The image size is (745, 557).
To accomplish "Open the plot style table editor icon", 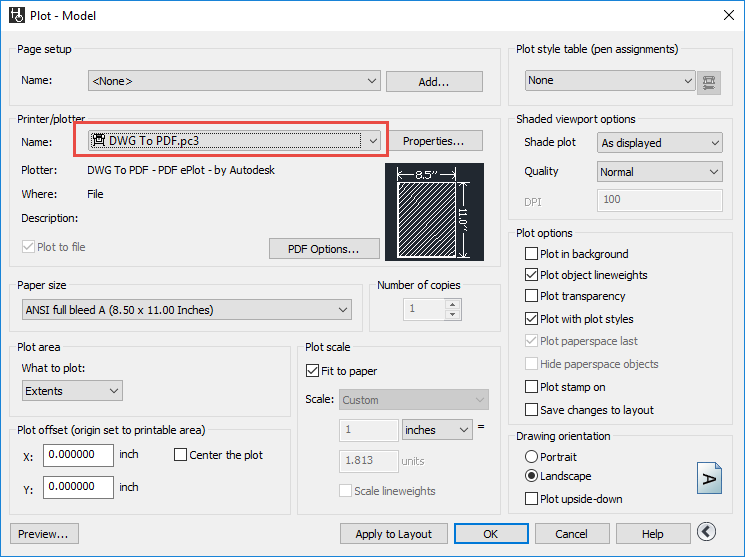I will (708, 83).
